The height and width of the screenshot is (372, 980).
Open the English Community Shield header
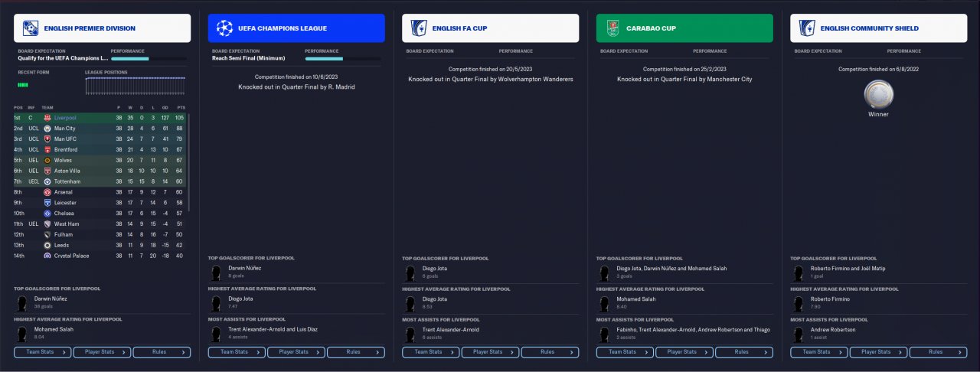[x=879, y=28]
